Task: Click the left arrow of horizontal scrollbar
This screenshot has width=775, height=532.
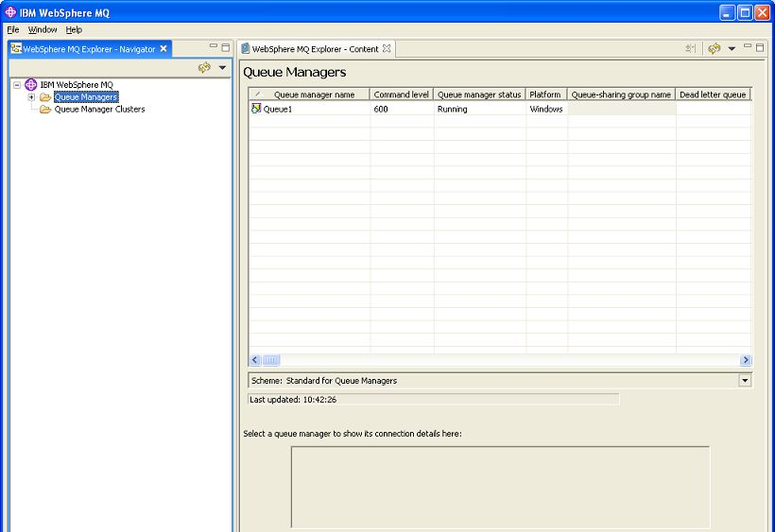Action: pos(255,360)
